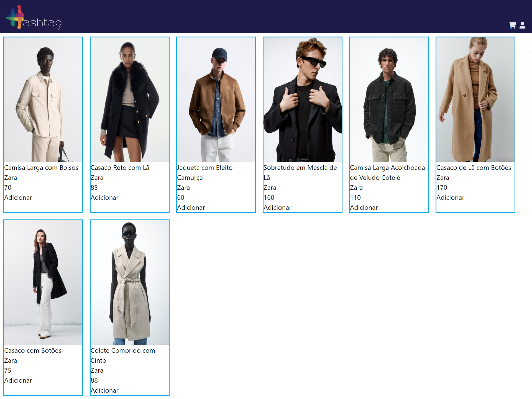Open the beige overshirt product image
532x399 pixels.
pos(43,100)
